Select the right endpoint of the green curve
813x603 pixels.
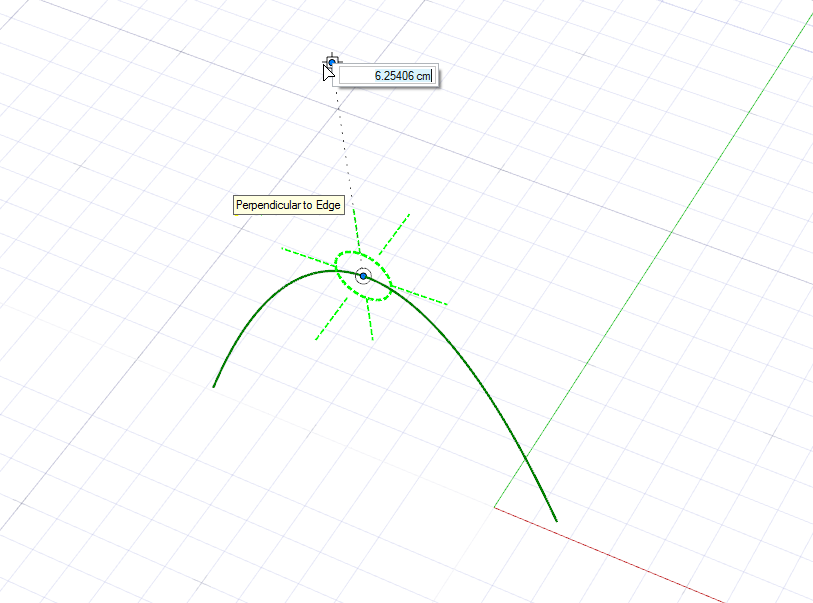(x=556, y=520)
